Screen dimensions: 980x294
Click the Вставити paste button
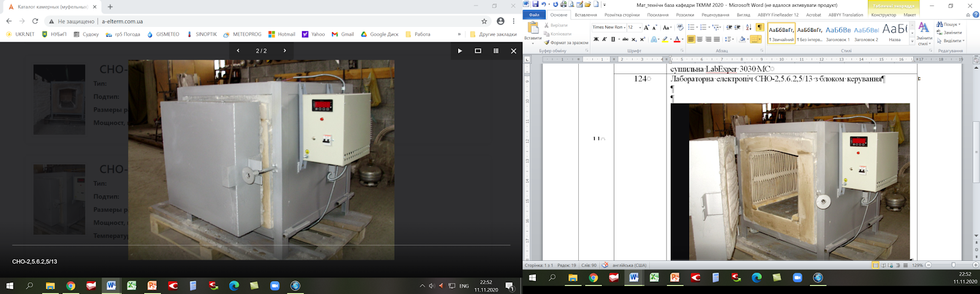(533, 32)
